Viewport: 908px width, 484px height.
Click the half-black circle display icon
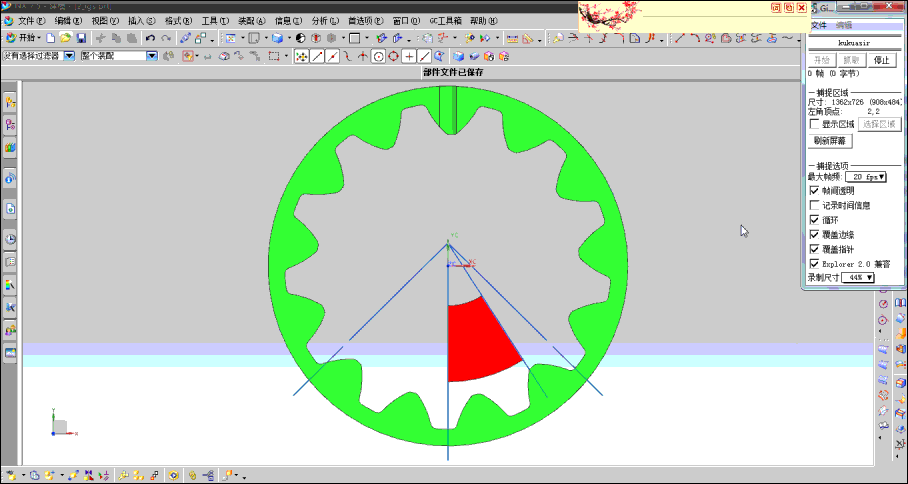pyautogui.click(x=301, y=38)
